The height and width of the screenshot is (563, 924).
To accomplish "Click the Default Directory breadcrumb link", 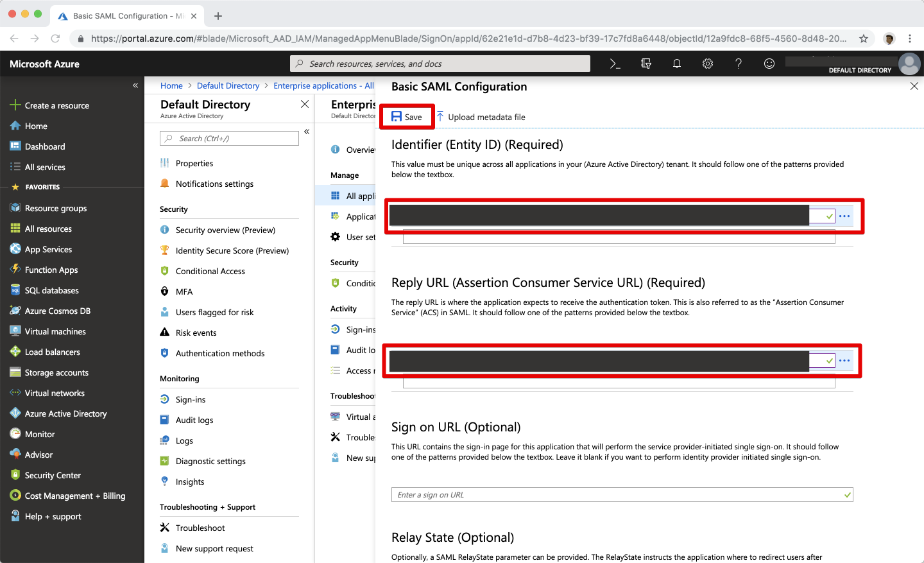I will (x=228, y=85).
